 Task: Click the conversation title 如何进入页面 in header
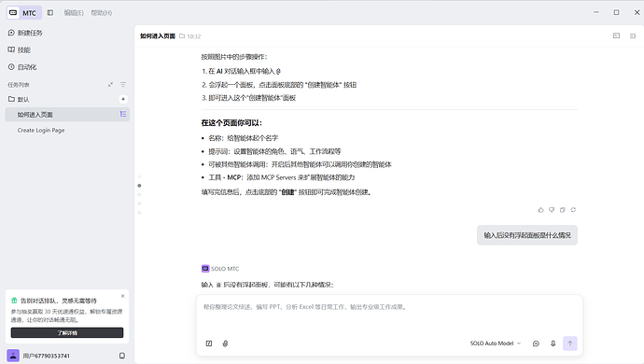(158, 36)
